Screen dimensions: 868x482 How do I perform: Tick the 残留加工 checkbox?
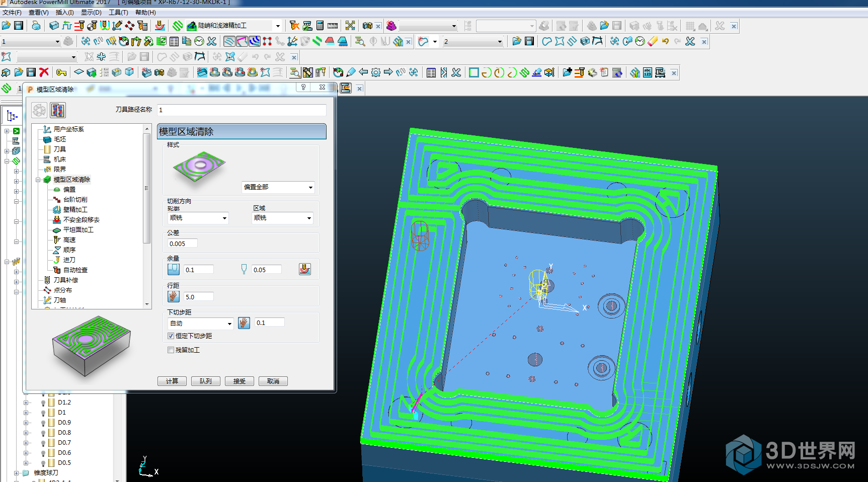coord(171,350)
